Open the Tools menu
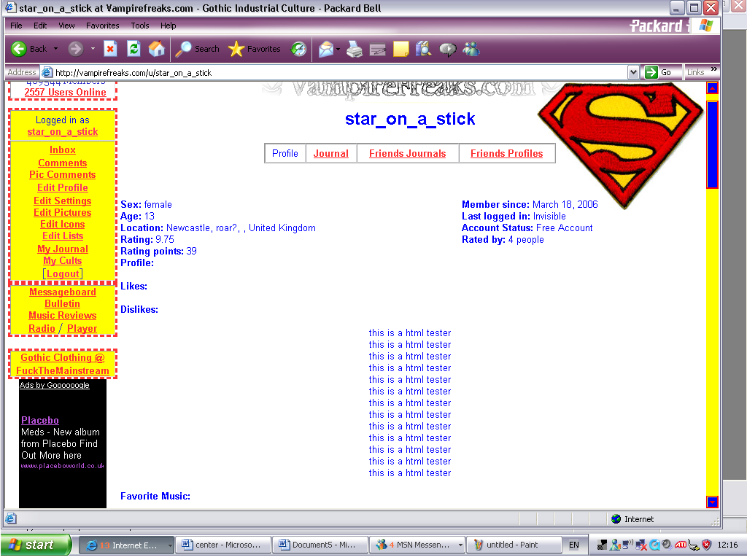The height and width of the screenshot is (560, 747). pos(139,26)
